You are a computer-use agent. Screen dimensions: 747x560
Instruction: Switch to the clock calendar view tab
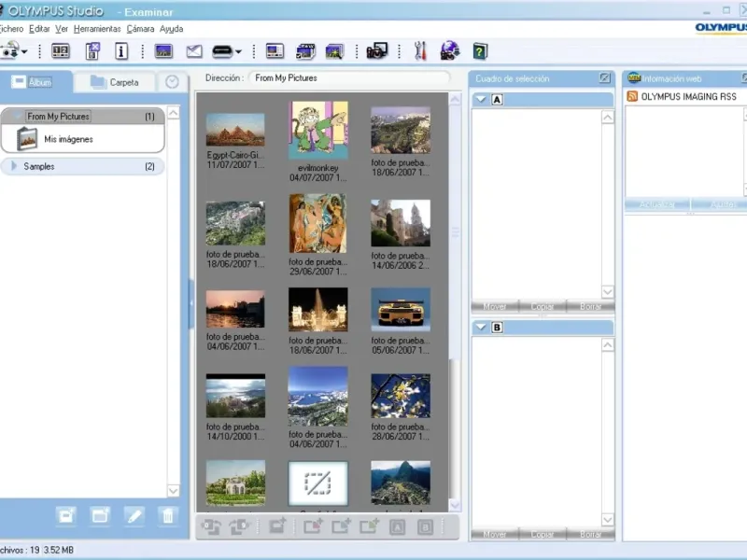click(172, 82)
